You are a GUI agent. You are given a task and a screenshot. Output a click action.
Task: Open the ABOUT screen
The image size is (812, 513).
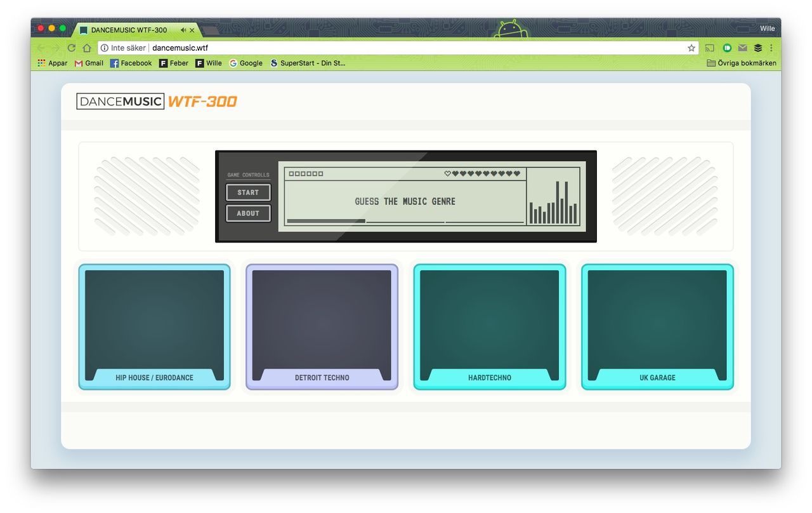(x=248, y=213)
